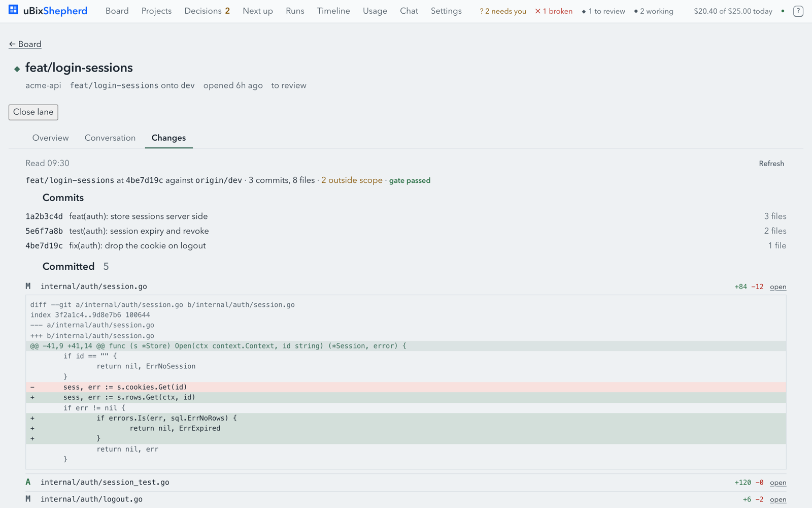812x508 pixels.
Task: Click the diff hunk header @@ -41,9 line
Action: pos(406,346)
